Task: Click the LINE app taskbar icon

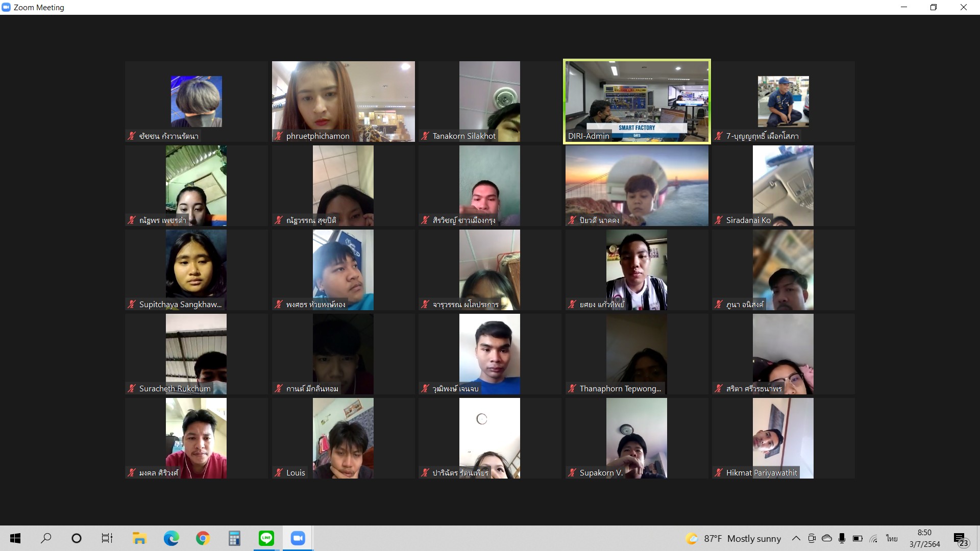Action: 266,538
